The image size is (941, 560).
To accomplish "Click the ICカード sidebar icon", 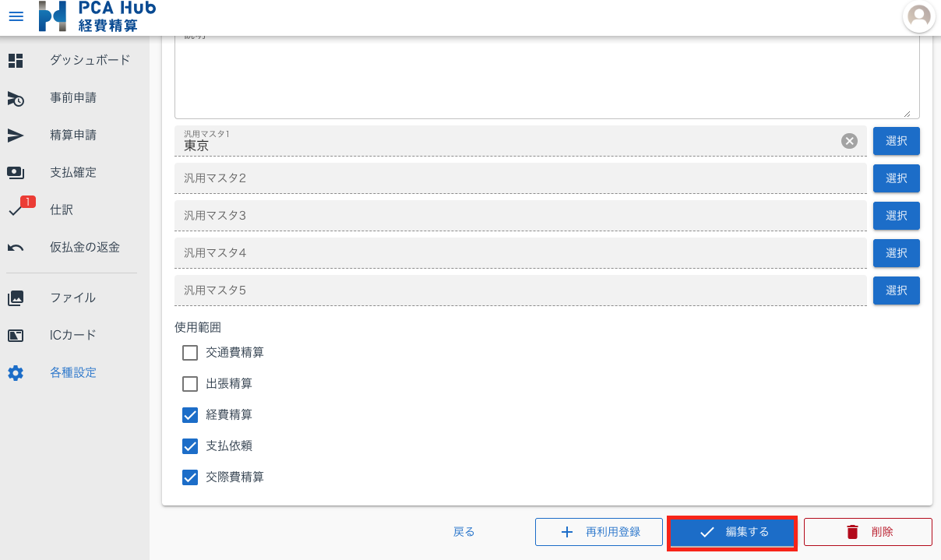I will click(x=16, y=336).
